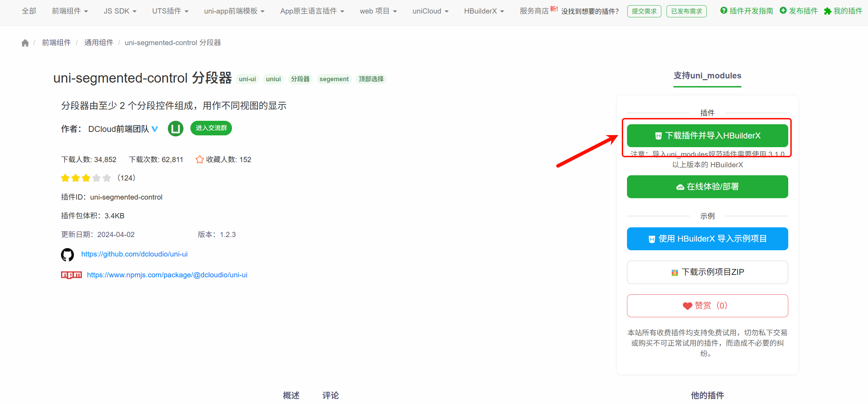Open the 服务商店 nav item

pyautogui.click(x=534, y=11)
